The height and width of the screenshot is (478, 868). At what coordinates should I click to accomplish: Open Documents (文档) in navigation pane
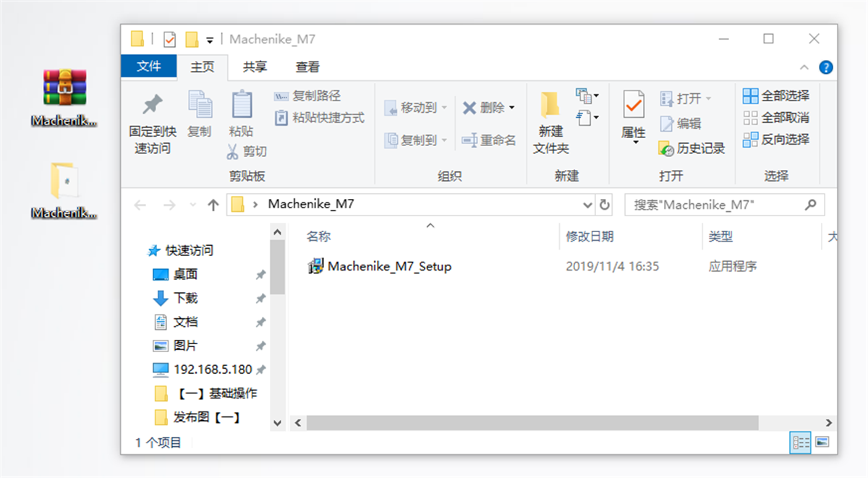click(176, 322)
